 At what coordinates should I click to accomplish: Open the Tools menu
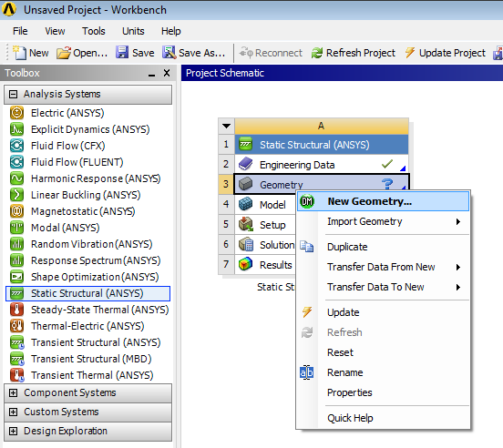93,31
